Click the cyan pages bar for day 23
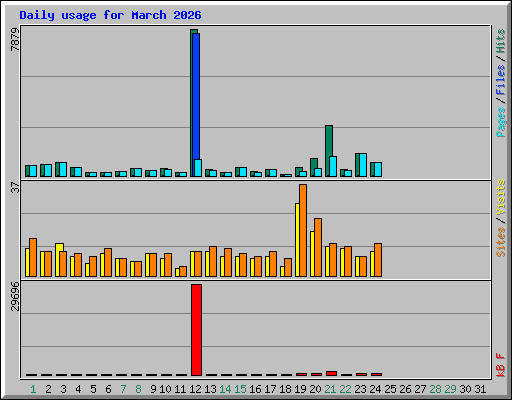The width and height of the screenshot is (512, 400). tap(363, 165)
